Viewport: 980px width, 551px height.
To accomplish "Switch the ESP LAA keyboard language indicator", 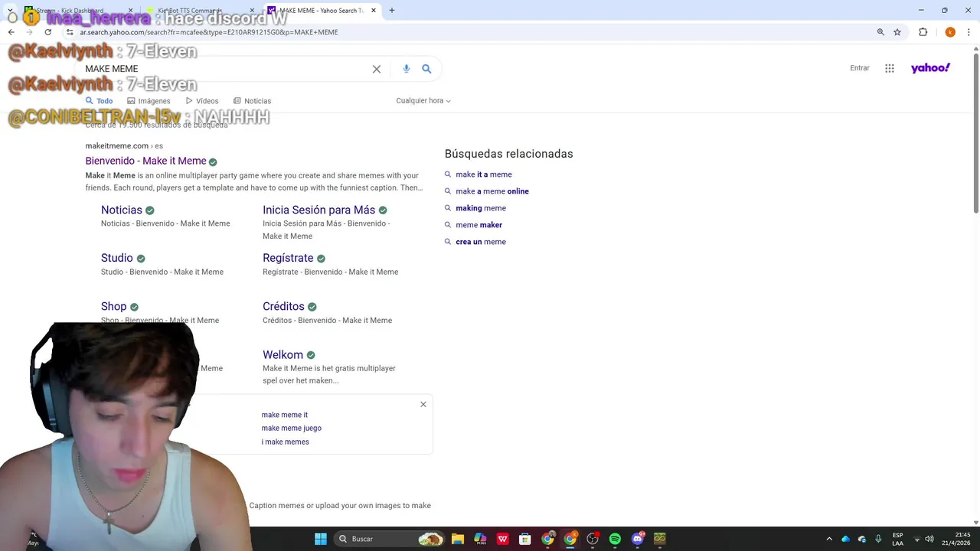I will tap(897, 539).
